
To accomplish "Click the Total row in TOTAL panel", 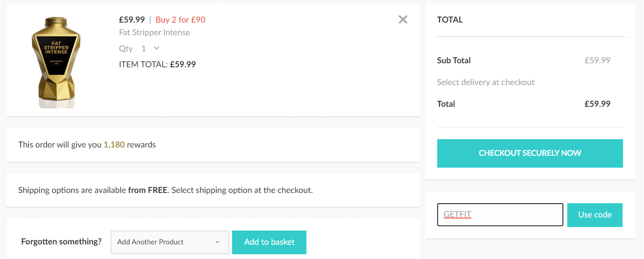I will pyautogui.click(x=446, y=104).
